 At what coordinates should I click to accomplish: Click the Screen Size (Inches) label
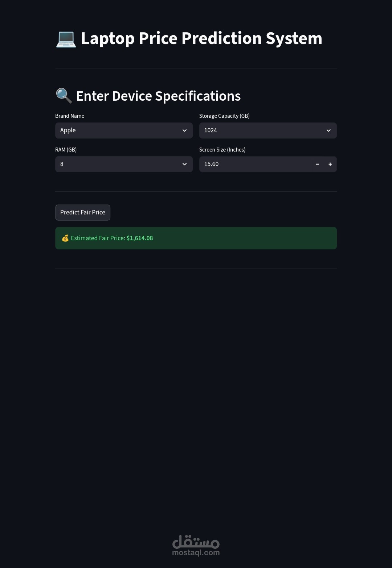(222, 150)
